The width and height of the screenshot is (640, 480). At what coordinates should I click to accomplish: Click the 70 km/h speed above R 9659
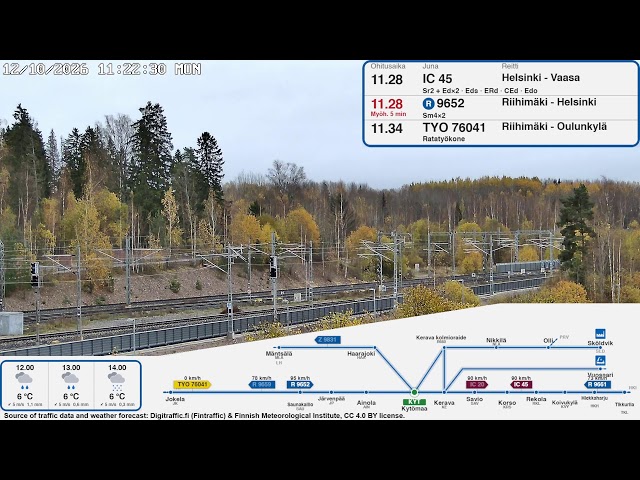pyautogui.click(x=262, y=378)
